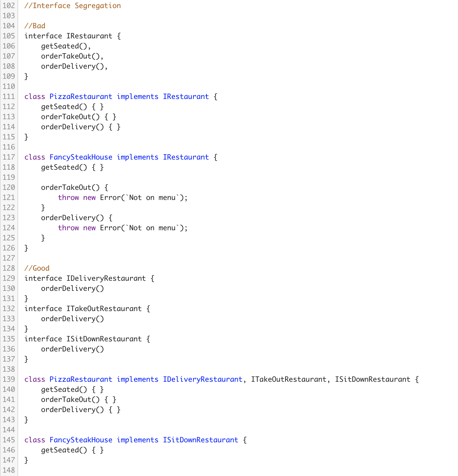Image resolution: width=458 pixels, height=476 pixels.
Task: Click line number 138 in the gutter
Action: coord(9,369)
